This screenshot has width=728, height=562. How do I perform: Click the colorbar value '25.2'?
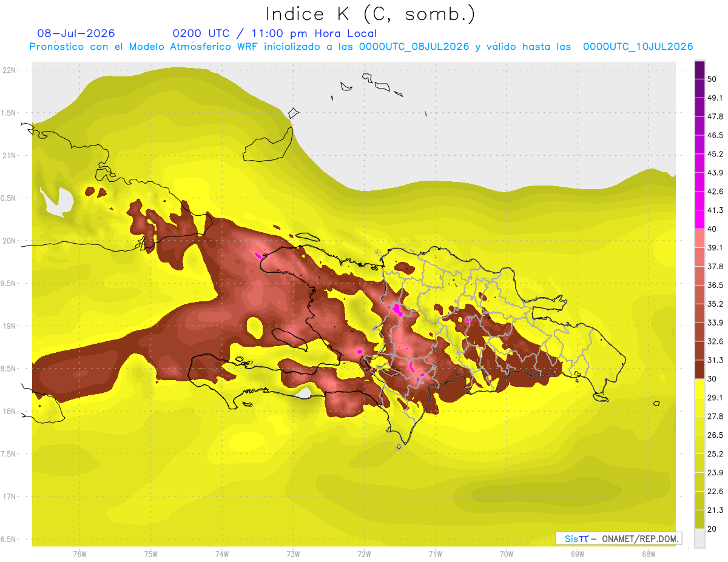click(x=715, y=453)
